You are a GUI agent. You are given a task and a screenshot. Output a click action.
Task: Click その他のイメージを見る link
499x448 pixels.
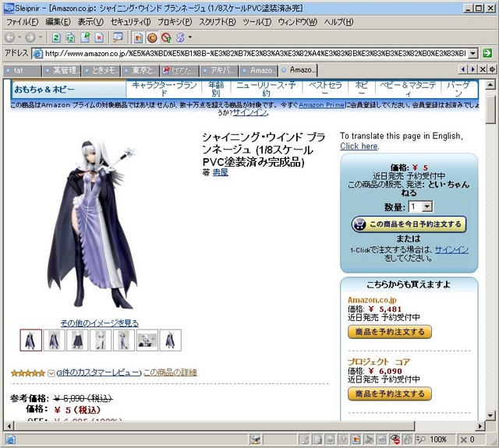tap(100, 323)
